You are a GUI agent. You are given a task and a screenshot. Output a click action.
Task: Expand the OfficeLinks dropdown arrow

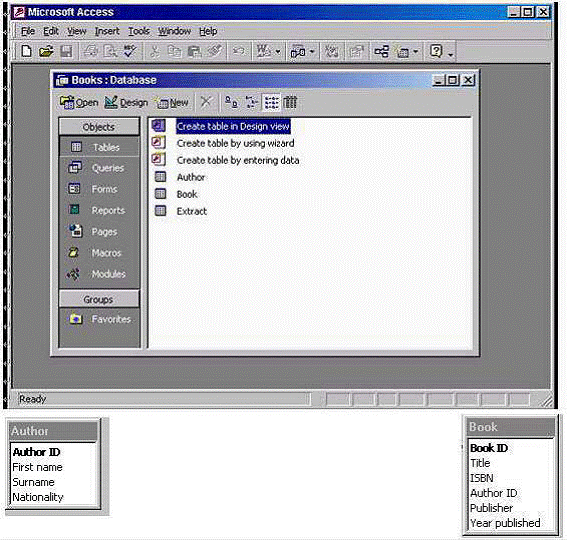pyautogui.click(x=278, y=52)
